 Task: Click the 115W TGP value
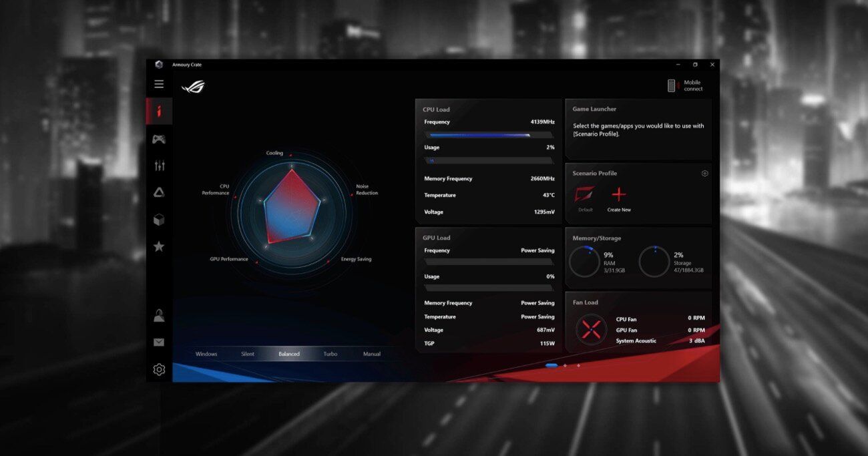[x=548, y=344]
